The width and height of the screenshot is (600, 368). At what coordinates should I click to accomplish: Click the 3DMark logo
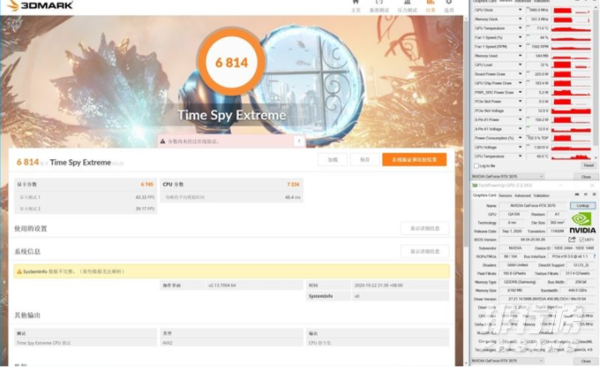[39, 5]
